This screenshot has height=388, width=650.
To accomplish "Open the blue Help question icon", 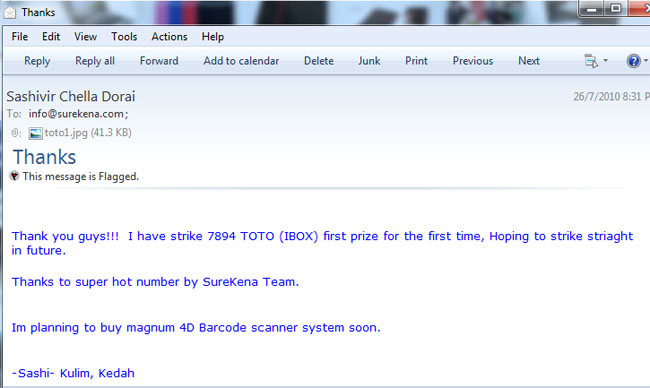I will click(633, 61).
